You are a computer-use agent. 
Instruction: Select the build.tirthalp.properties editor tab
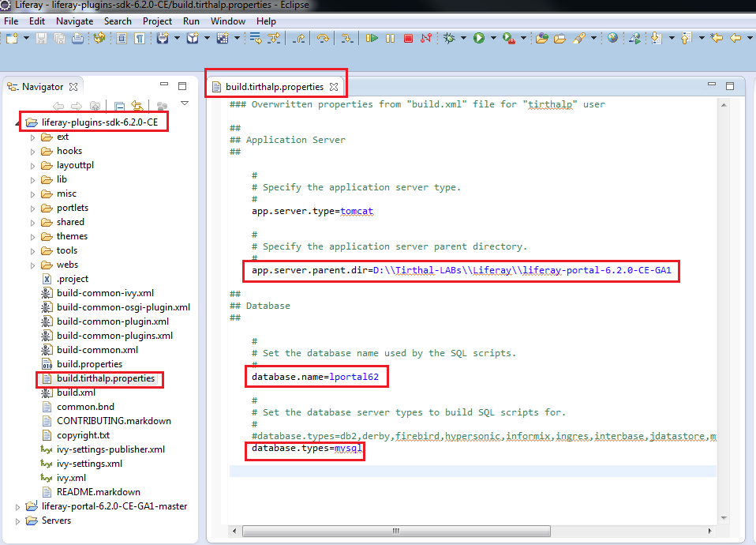pyautogui.click(x=275, y=87)
